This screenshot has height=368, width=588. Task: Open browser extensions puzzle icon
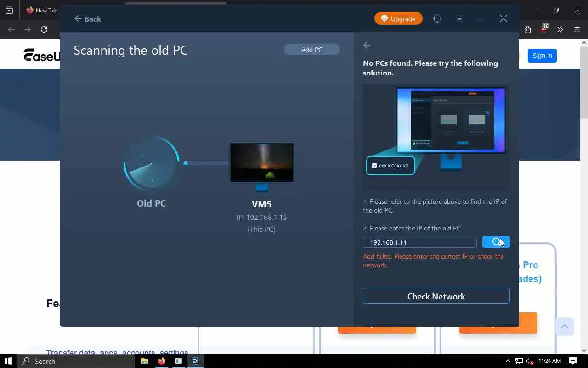pyautogui.click(x=527, y=29)
